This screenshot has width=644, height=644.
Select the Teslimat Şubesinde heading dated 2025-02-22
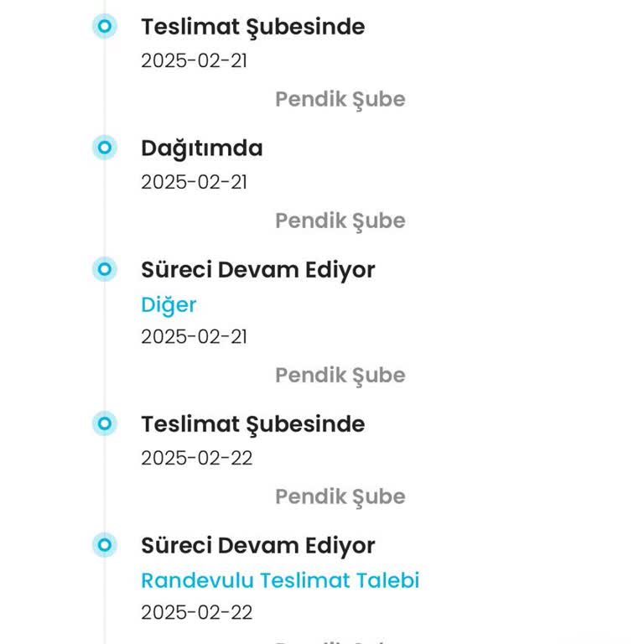click(x=252, y=424)
